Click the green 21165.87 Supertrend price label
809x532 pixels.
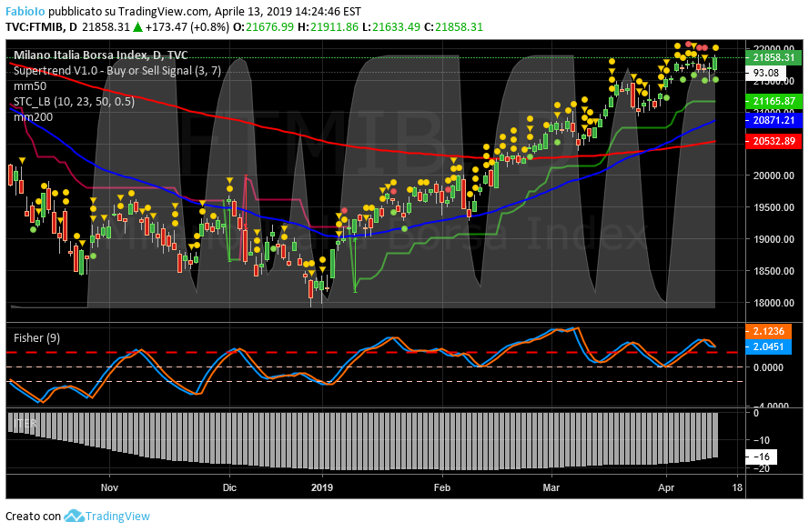774,101
